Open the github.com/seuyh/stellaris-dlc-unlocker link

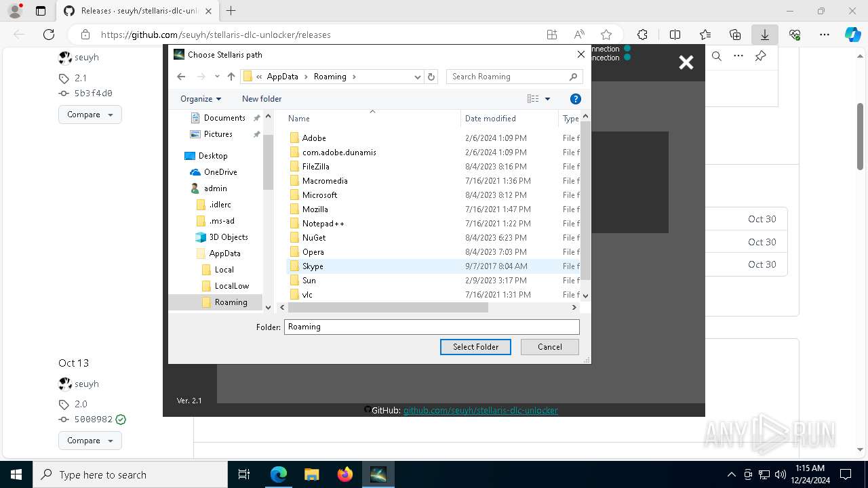coord(481,410)
